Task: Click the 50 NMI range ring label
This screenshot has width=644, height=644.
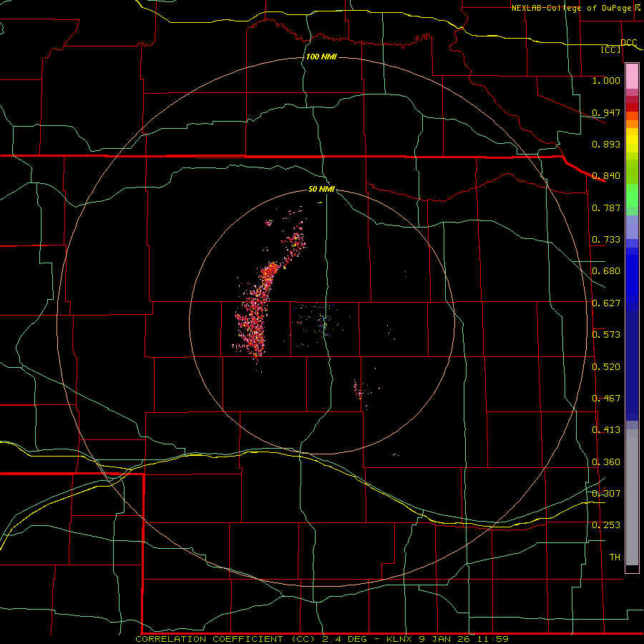Action: pyautogui.click(x=321, y=190)
